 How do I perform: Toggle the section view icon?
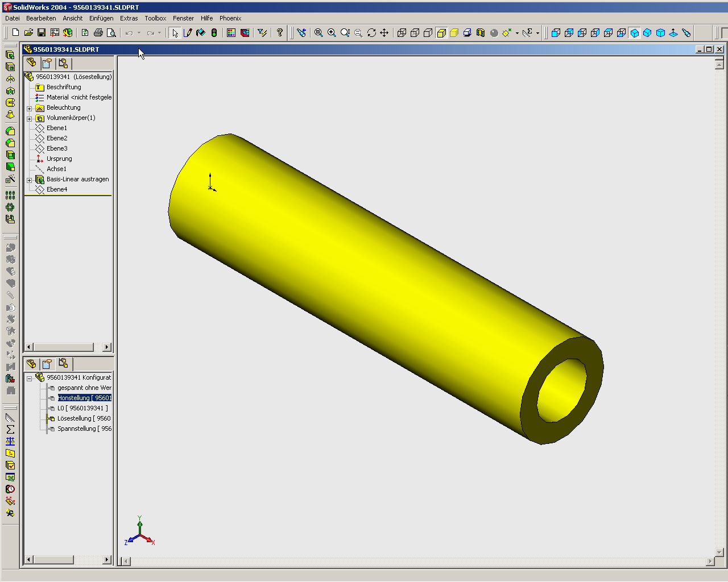point(481,33)
